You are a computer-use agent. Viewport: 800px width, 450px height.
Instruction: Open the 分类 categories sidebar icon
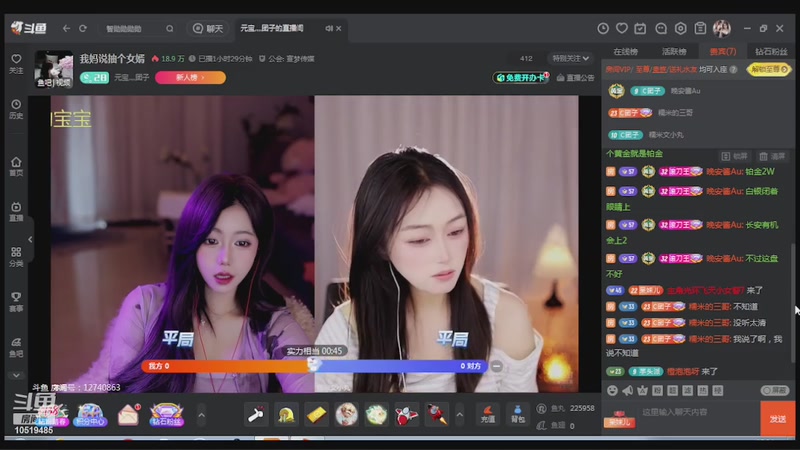16,257
